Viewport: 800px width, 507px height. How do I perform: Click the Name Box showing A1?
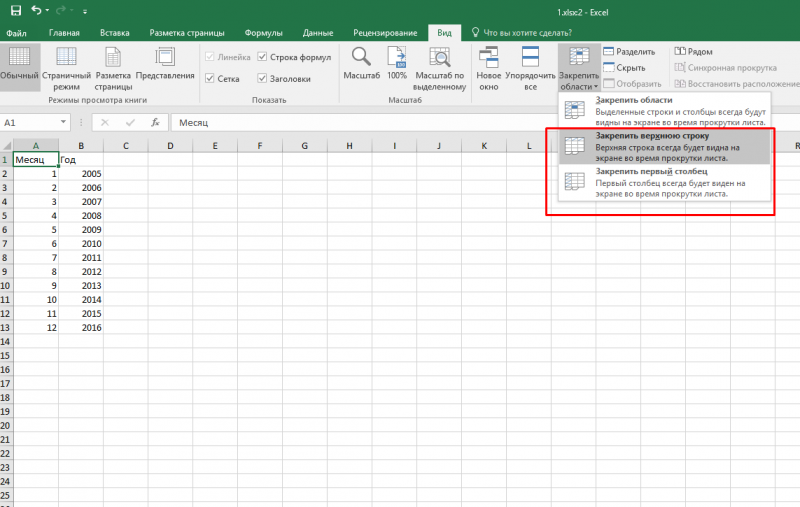coord(30,122)
